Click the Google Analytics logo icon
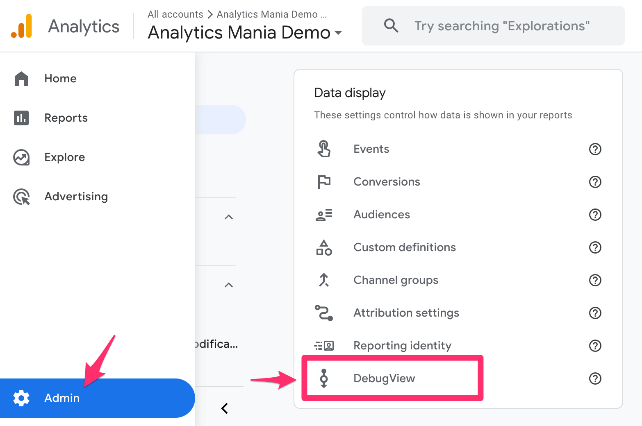Viewport: 642px width, 426px height. click(22, 26)
